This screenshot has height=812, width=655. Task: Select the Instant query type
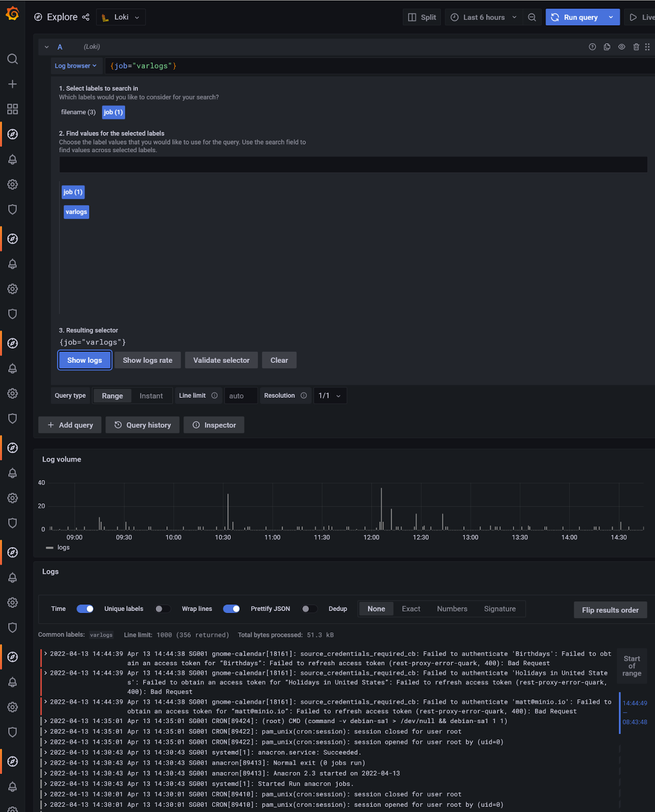(x=151, y=396)
